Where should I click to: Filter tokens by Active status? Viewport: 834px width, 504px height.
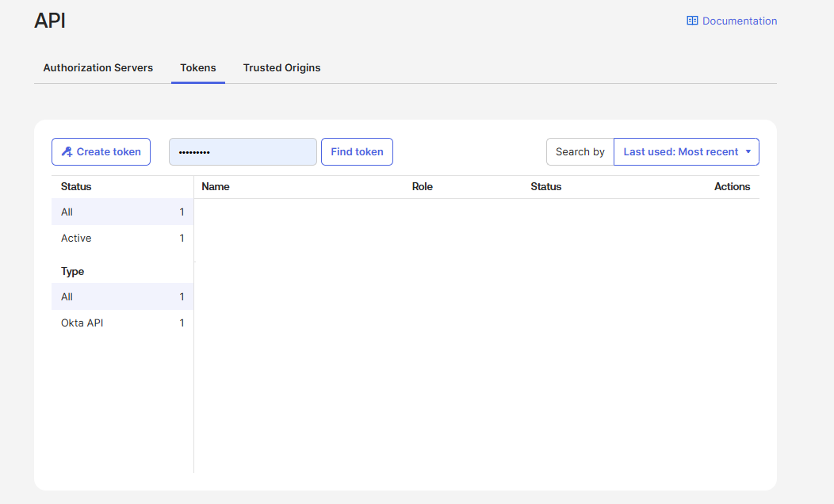76,239
